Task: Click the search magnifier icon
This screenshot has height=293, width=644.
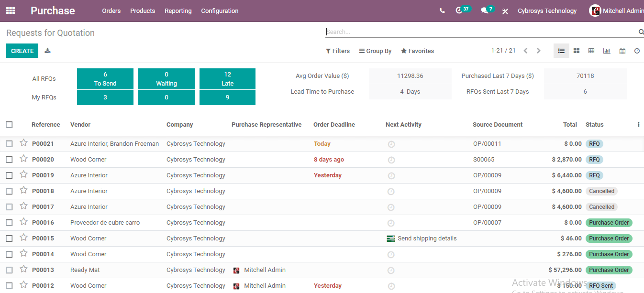Action: point(641,32)
